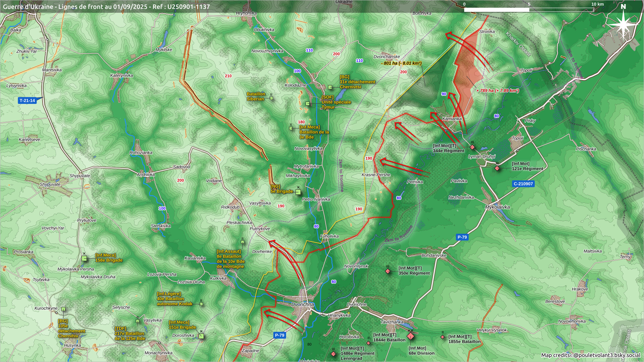
Task: Click the 68e Division red diamond marker
Action: [x=411, y=336]
